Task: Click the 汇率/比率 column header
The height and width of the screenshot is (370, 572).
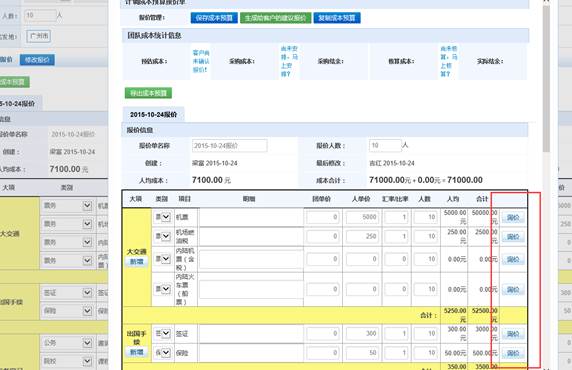Action: coord(394,199)
